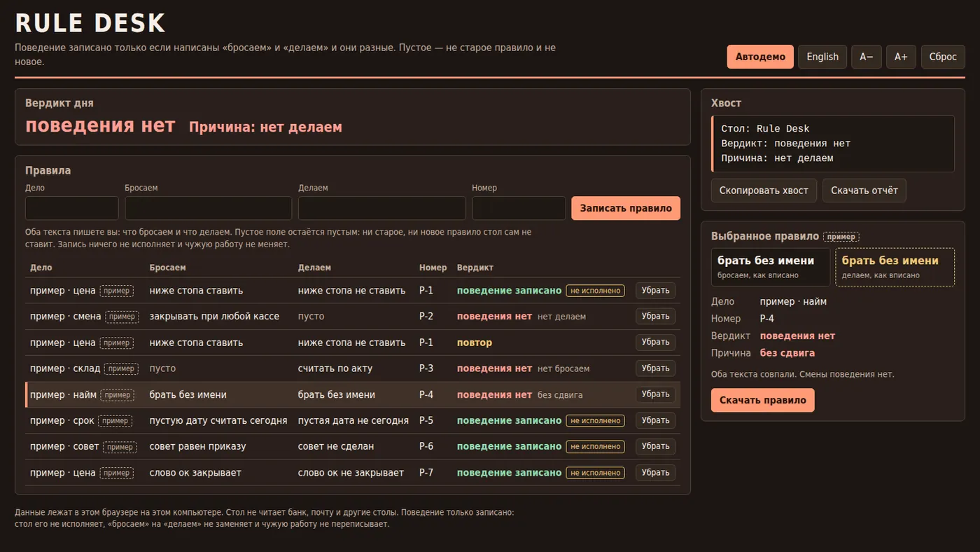
Task: Remove rule Р-3 with Убрать
Action: click(655, 368)
